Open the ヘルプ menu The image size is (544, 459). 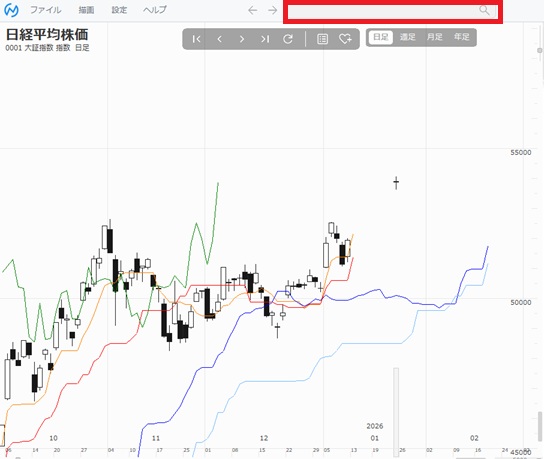(155, 10)
